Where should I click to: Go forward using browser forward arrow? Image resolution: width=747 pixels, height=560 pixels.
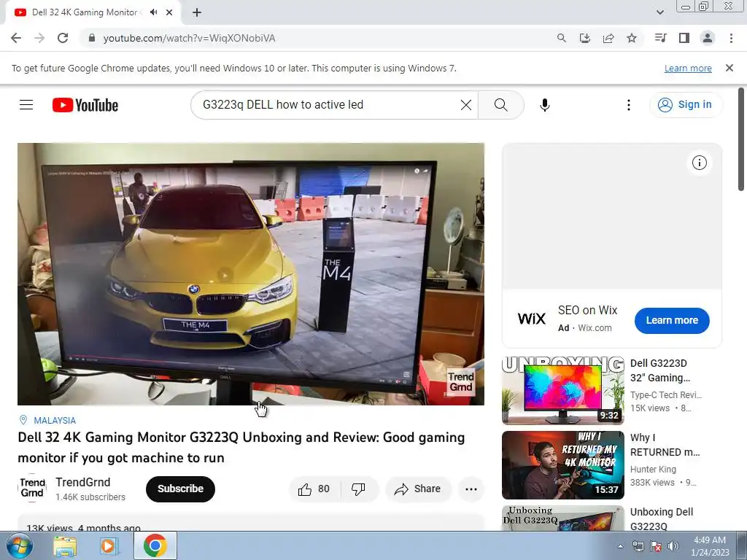pyautogui.click(x=39, y=38)
